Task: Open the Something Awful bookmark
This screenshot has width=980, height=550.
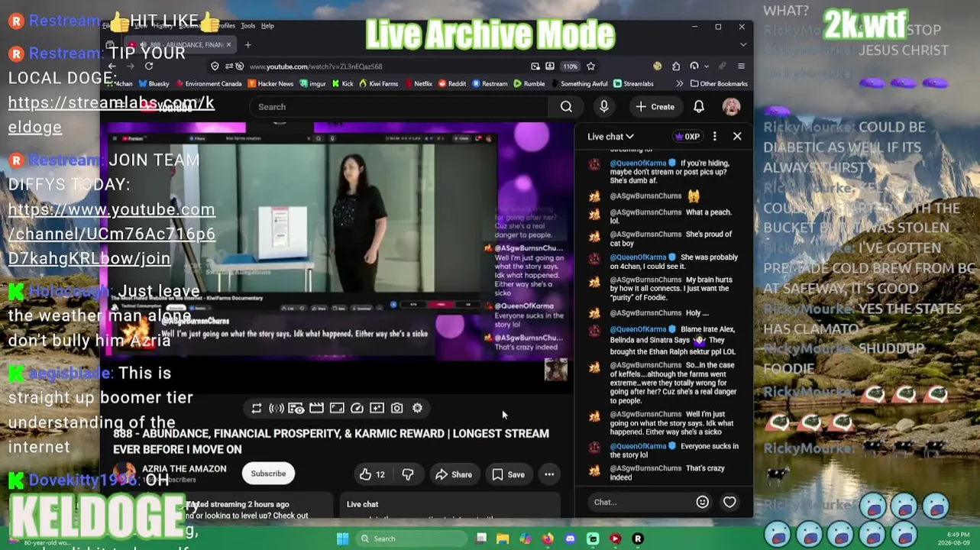Action: tap(580, 84)
